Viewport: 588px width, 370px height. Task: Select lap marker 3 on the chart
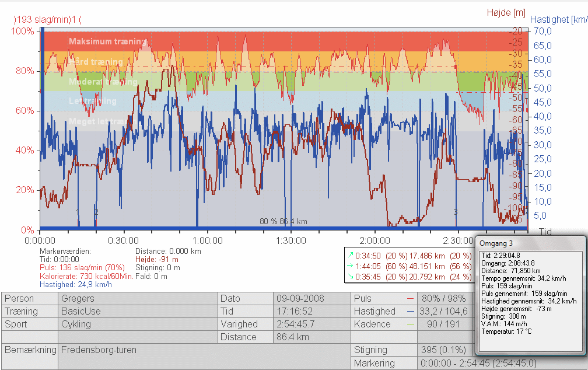(x=456, y=212)
